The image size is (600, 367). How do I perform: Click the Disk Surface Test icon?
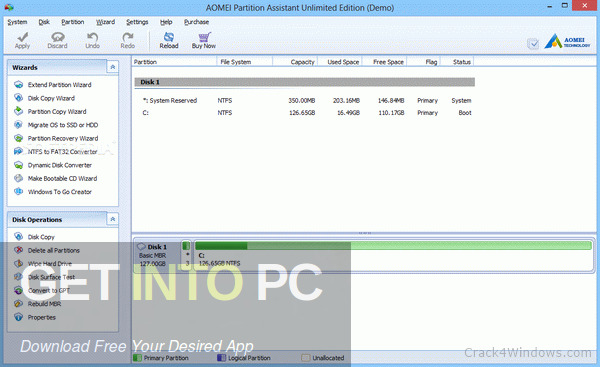tap(18, 277)
